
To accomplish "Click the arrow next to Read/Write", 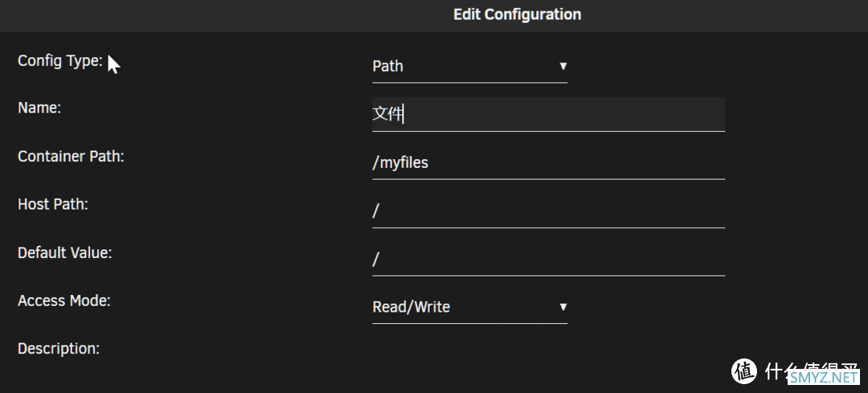I will [563, 307].
